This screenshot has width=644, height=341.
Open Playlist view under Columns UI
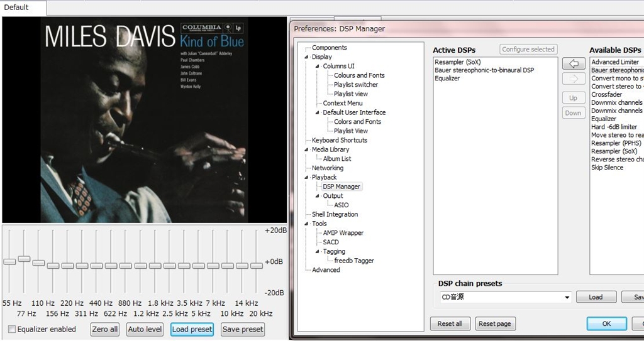click(x=351, y=94)
